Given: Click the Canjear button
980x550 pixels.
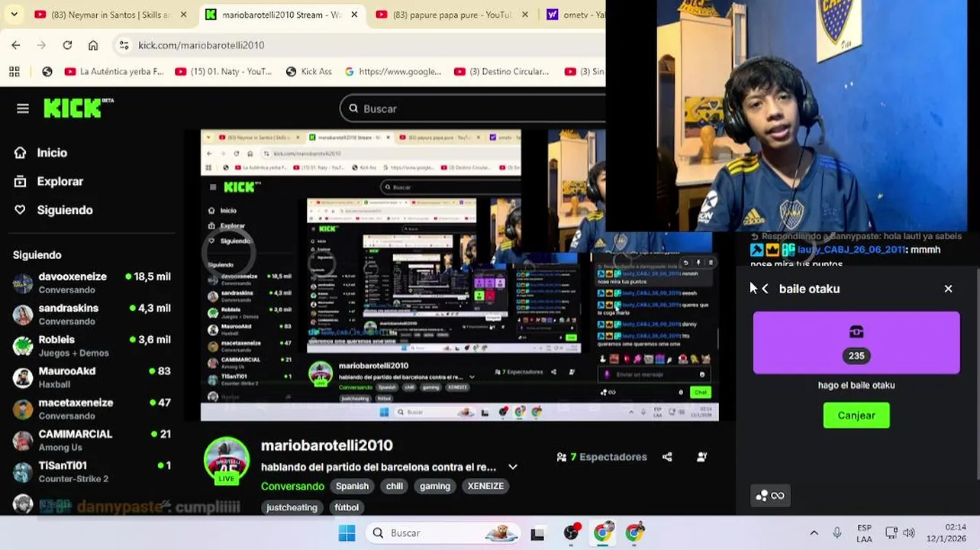Looking at the screenshot, I should pyautogui.click(x=856, y=415).
